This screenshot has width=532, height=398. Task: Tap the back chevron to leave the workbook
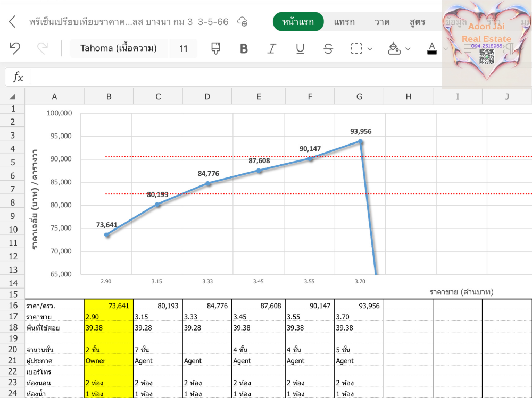[x=13, y=22]
